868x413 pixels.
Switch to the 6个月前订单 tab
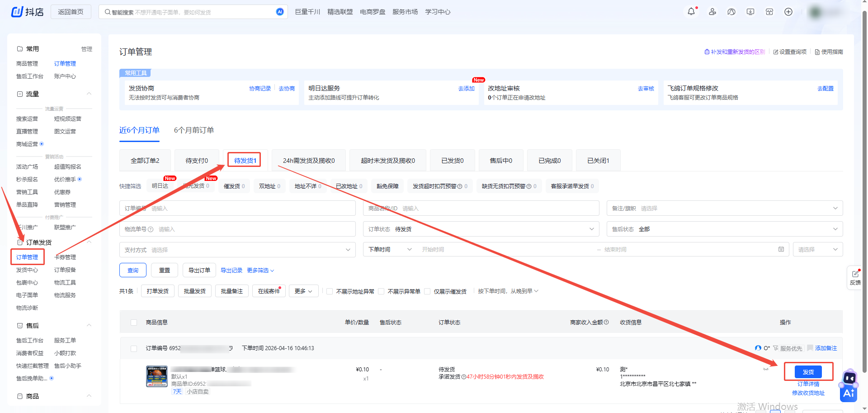coord(194,130)
